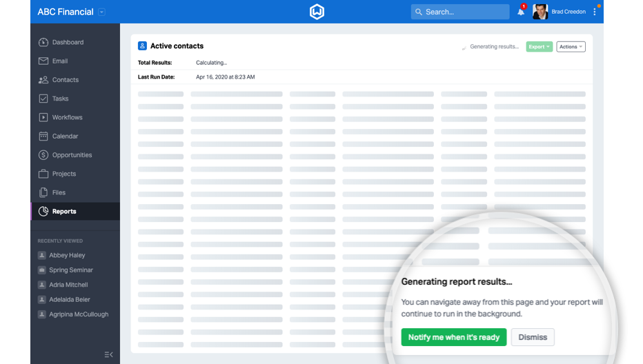Click the Total Results: label

pyautogui.click(x=155, y=63)
